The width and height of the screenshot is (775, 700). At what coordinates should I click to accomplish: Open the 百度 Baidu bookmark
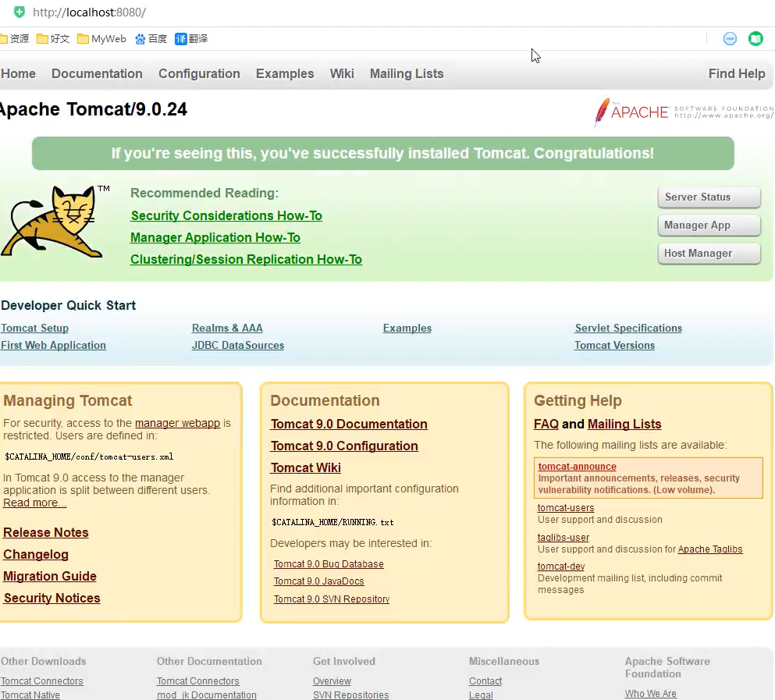[151, 38]
